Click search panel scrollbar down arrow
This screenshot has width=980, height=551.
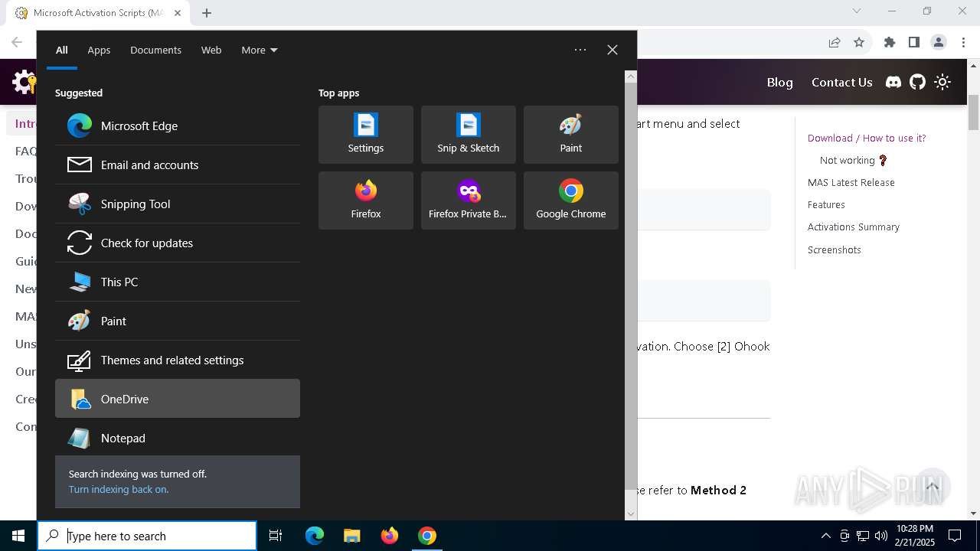coord(631,514)
